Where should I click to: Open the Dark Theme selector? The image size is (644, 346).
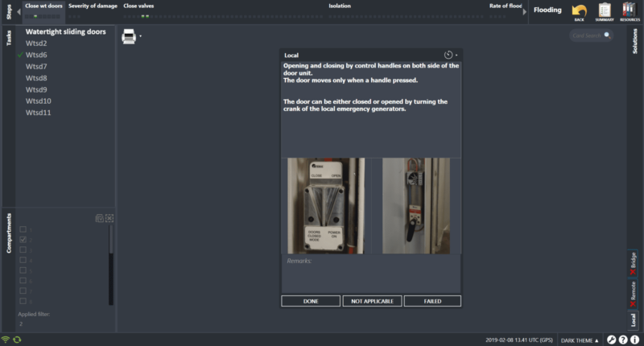click(x=580, y=340)
